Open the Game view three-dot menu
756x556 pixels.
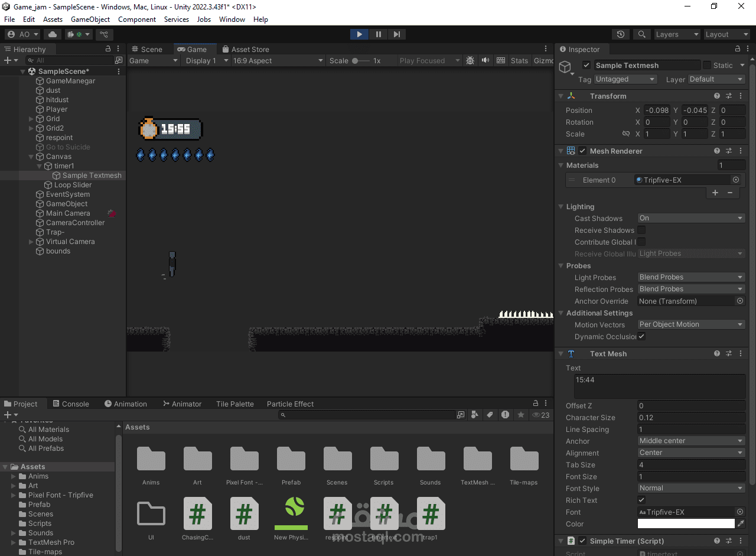(x=546, y=49)
